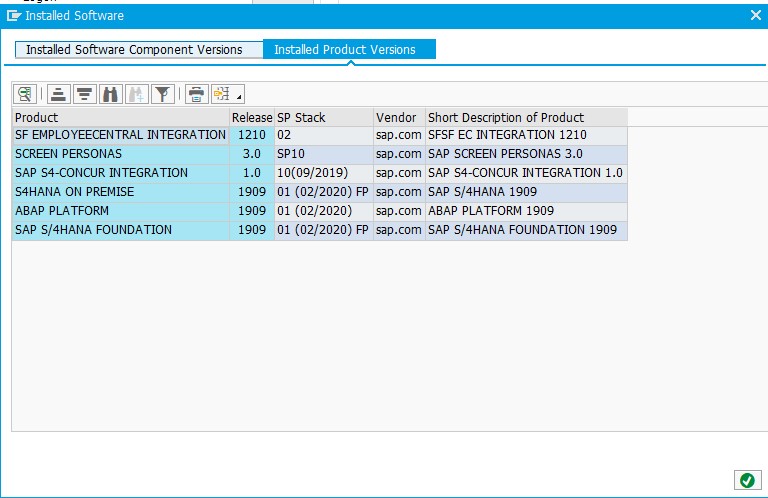Open the layout settings icon
Screen dimensions: 768x498
pyautogui.click(x=222, y=94)
